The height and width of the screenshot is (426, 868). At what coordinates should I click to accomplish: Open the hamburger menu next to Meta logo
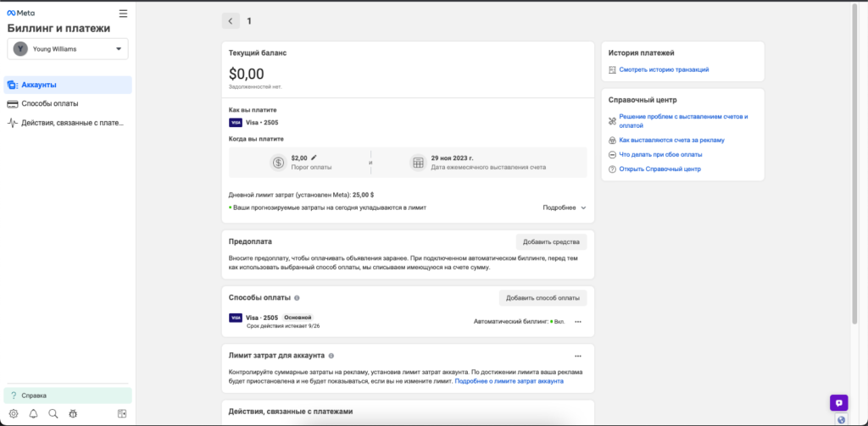click(x=123, y=14)
